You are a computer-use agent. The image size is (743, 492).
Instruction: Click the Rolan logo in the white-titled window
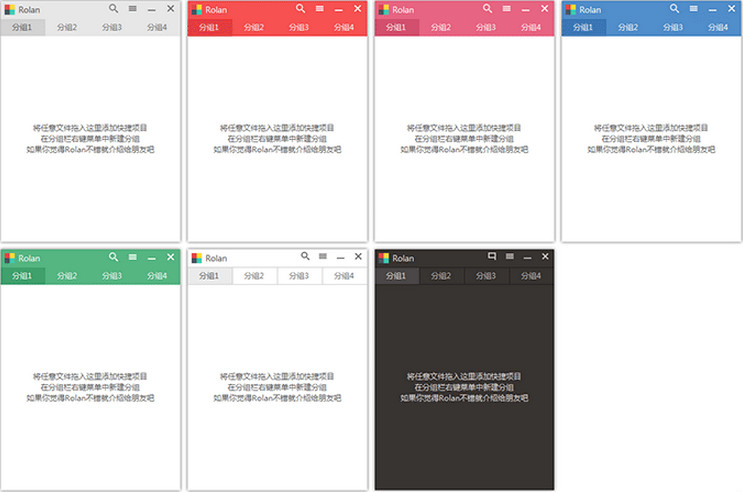pyautogui.click(x=197, y=258)
